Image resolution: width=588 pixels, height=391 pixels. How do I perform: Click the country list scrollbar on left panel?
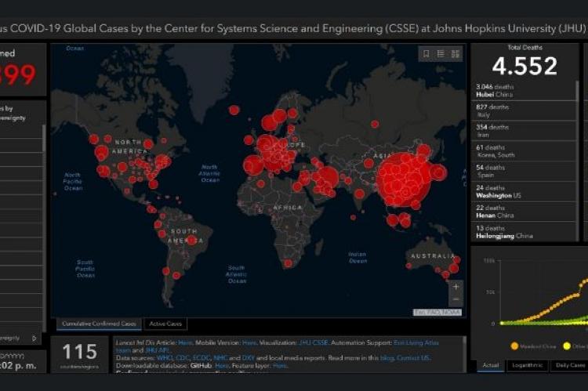(44, 138)
